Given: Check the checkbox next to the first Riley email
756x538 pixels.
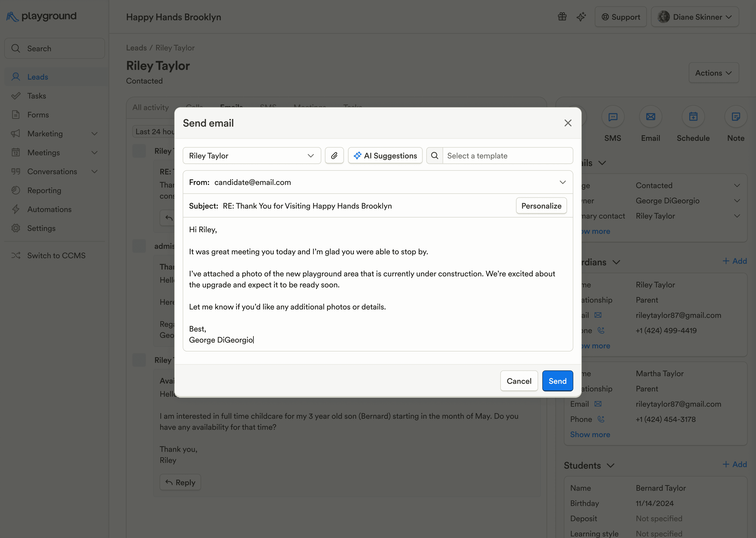Looking at the screenshot, I should [139, 151].
